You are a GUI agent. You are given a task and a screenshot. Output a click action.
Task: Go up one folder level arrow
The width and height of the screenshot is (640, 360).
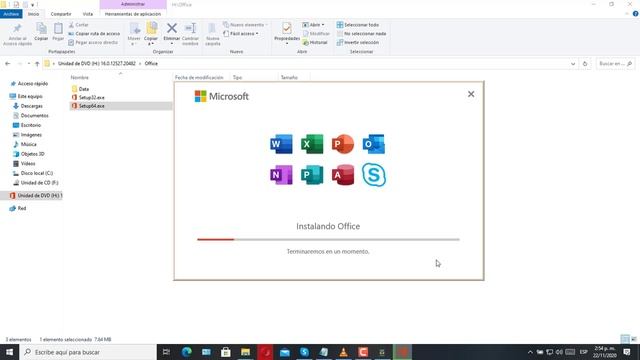click(37, 64)
